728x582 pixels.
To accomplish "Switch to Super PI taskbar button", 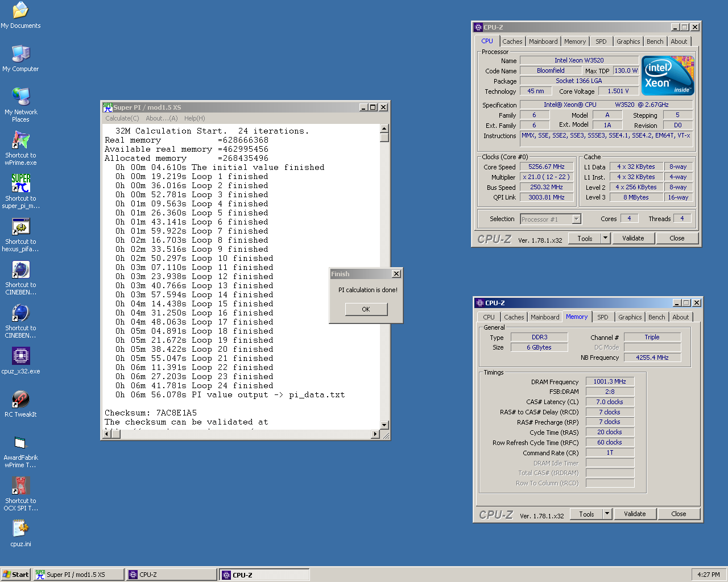I will [78, 575].
